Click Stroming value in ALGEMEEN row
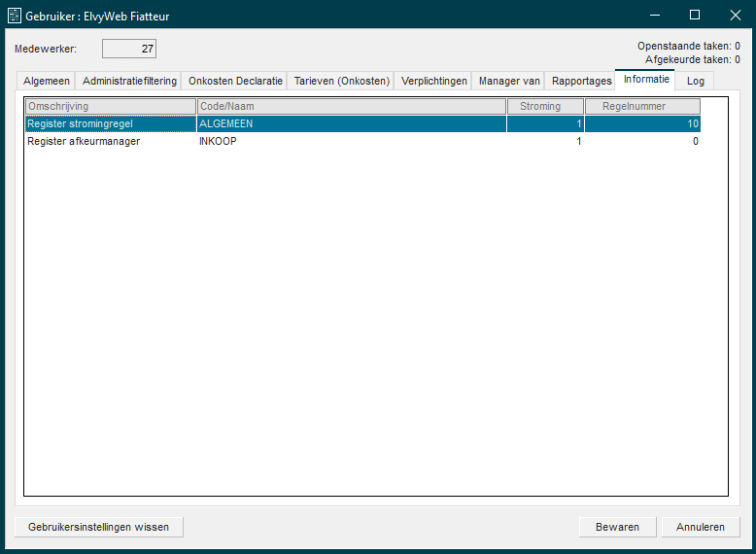The width and height of the screenshot is (756, 554). coord(545,123)
